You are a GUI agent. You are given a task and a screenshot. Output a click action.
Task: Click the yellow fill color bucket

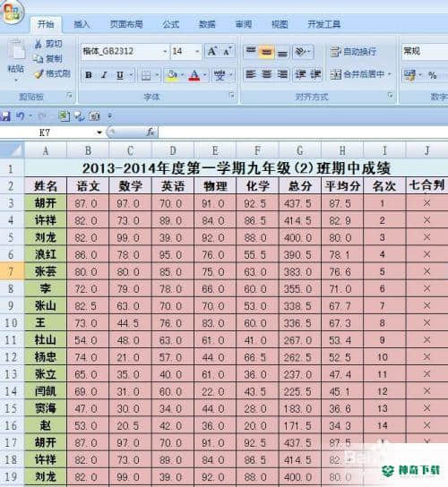coord(172,75)
